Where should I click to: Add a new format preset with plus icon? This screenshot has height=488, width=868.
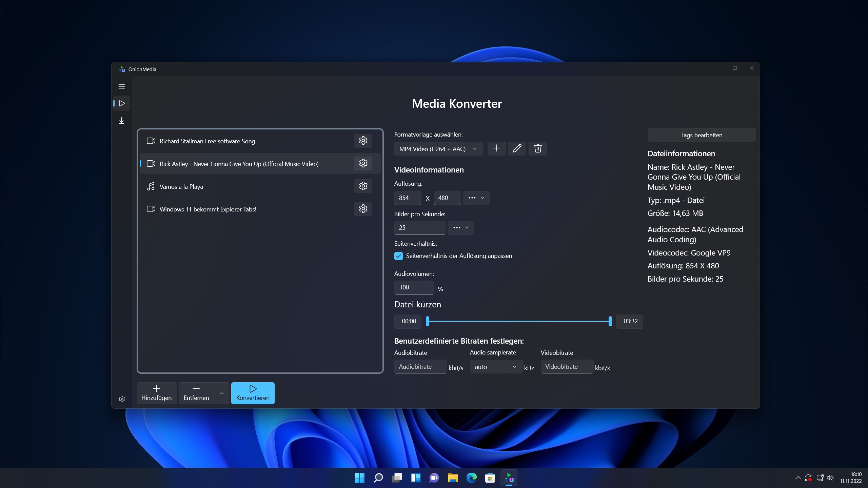(496, 148)
